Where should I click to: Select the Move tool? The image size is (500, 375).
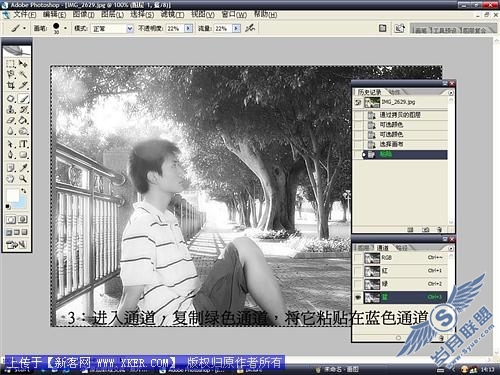(23, 63)
